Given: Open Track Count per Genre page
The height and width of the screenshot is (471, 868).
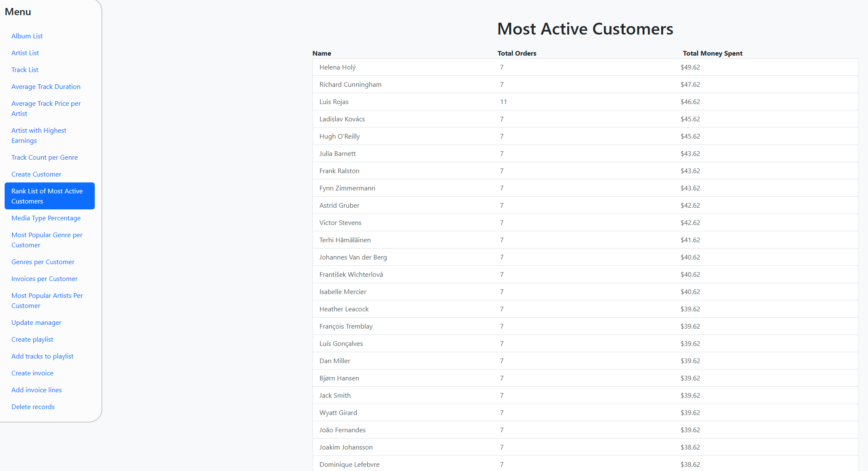Looking at the screenshot, I should tap(45, 158).
